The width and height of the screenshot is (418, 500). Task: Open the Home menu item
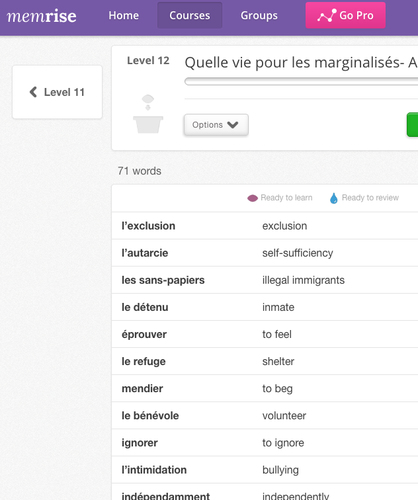coord(124,15)
